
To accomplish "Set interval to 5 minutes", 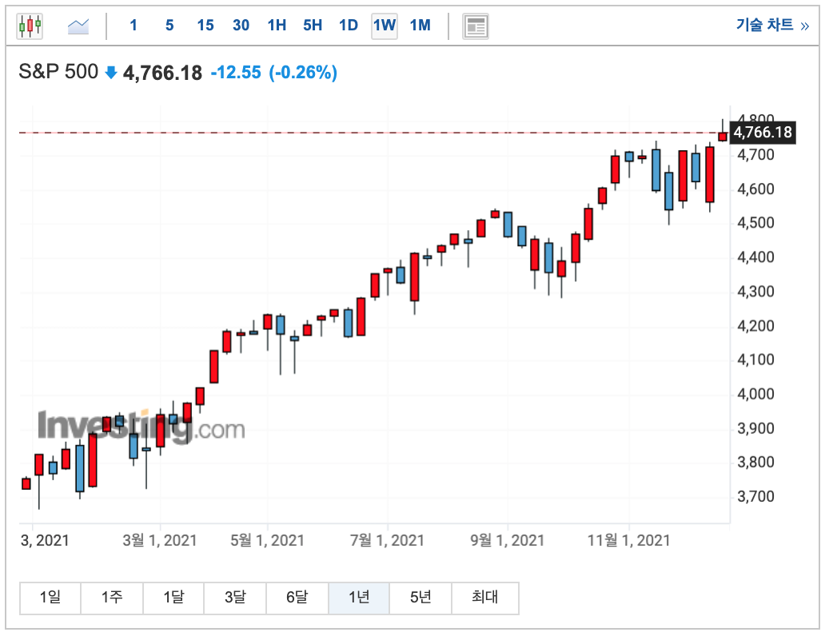I will [169, 26].
